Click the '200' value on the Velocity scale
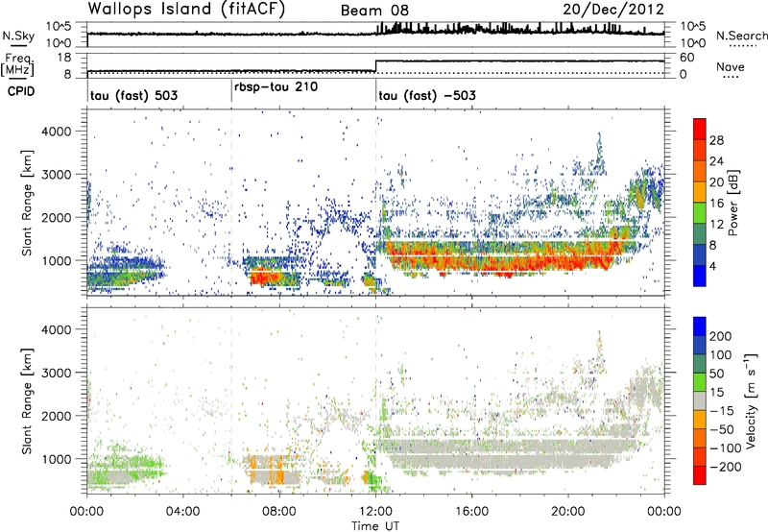This screenshot has width=768, height=532. click(x=721, y=336)
